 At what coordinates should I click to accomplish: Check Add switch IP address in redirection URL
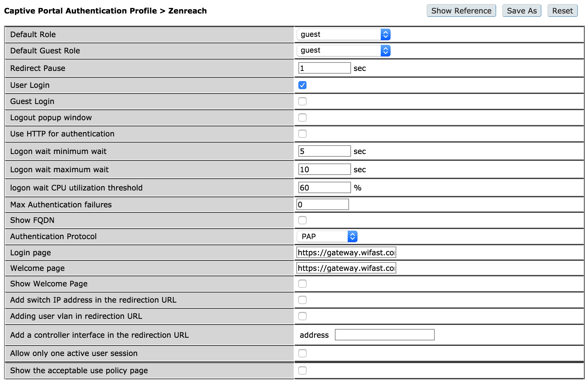302,300
